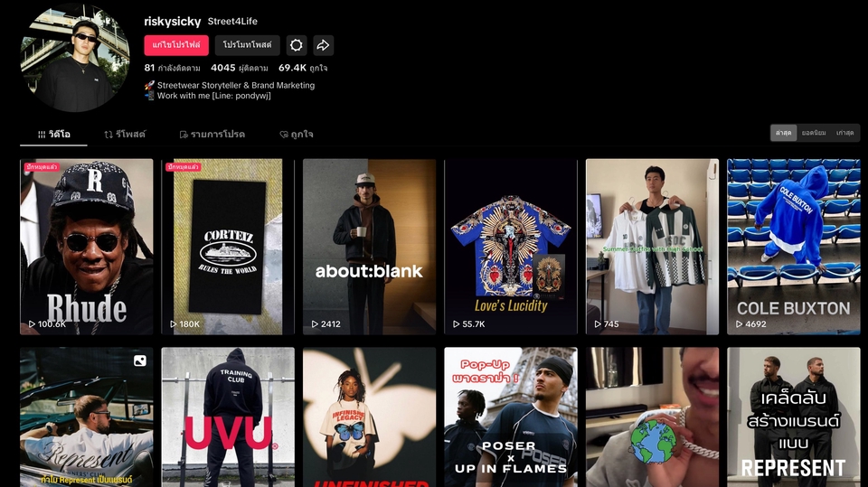Open the summer outfits jersey video
The height and width of the screenshot is (487, 868).
652,247
